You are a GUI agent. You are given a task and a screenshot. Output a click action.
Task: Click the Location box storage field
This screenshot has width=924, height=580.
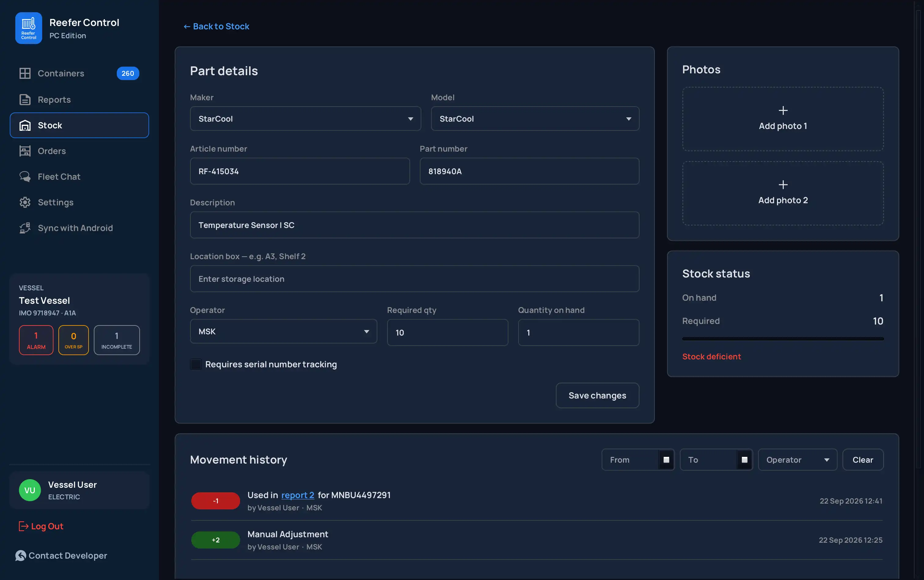[415, 279]
